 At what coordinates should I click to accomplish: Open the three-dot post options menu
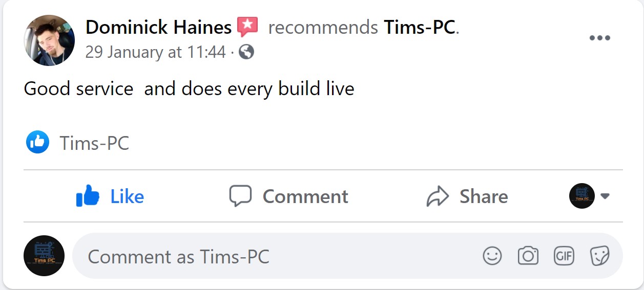tap(599, 38)
